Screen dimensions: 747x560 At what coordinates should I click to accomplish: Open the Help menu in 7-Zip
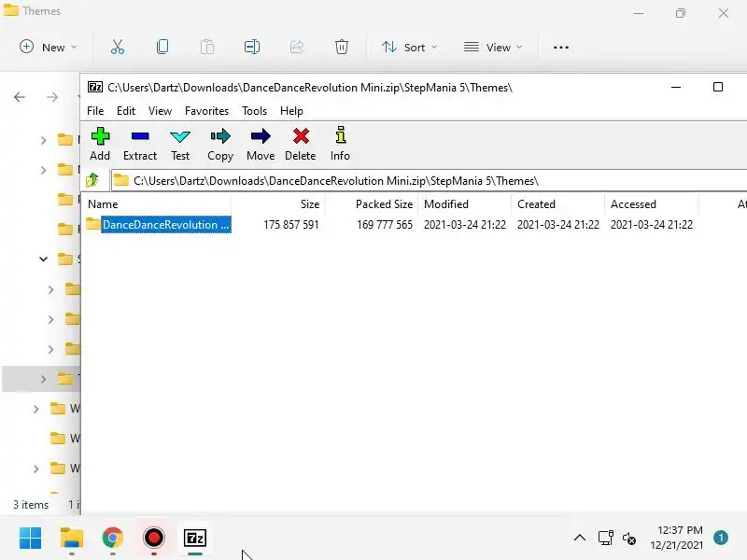tap(291, 111)
